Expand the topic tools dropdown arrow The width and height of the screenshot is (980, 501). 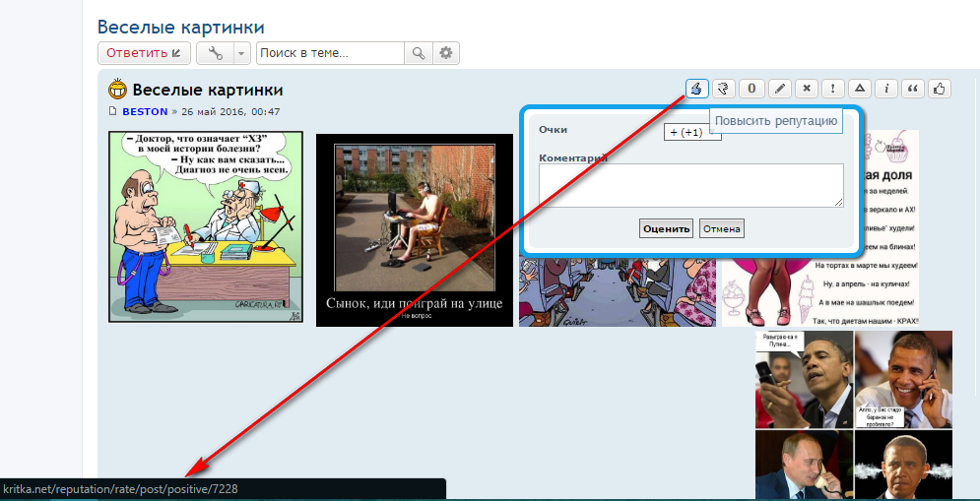[242, 53]
